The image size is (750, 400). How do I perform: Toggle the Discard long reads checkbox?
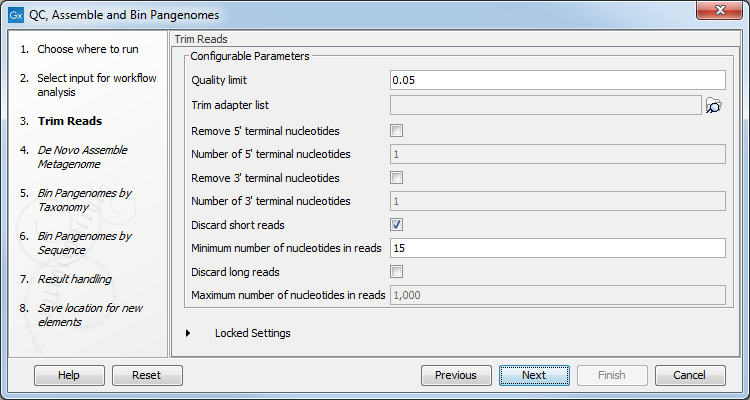click(x=397, y=272)
